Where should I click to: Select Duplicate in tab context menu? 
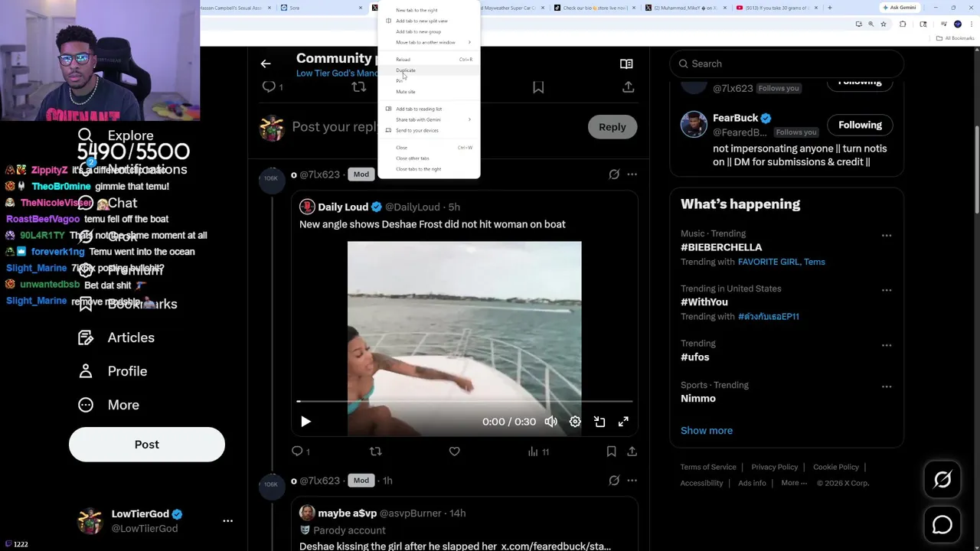pos(429,70)
